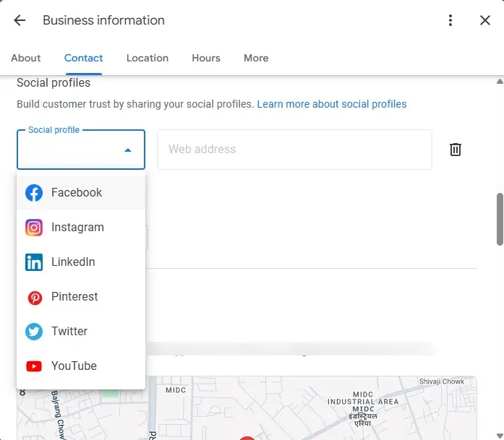Go back using the left arrow icon

coord(20,20)
